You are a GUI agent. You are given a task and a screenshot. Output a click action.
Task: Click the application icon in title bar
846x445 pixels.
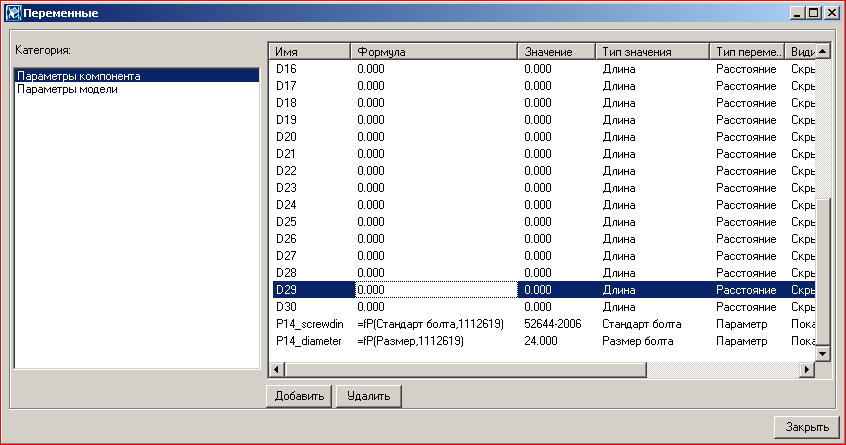12,13
